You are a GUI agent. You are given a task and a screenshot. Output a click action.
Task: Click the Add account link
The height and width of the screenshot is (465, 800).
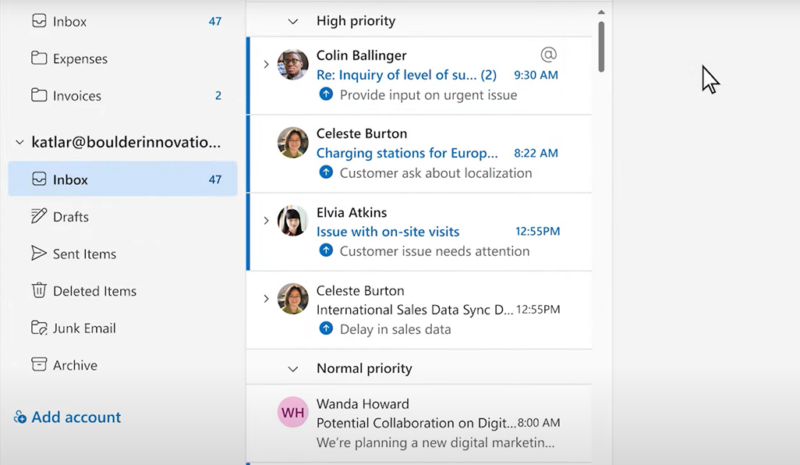pos(67,417)
